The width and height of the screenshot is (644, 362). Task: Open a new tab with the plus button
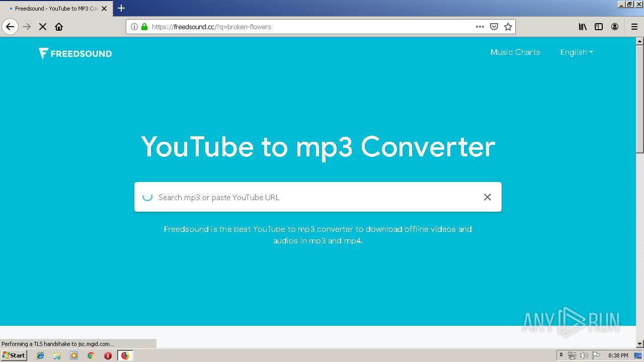click(121, 8)
